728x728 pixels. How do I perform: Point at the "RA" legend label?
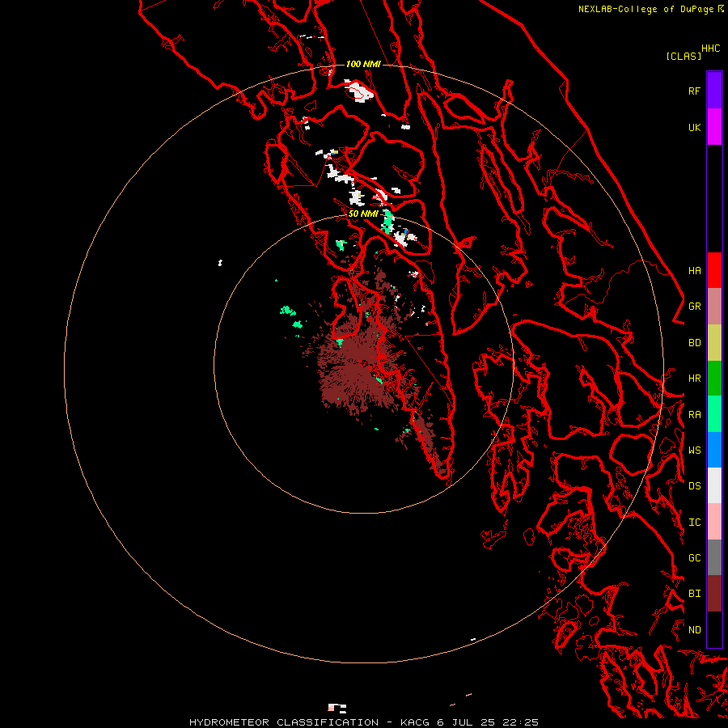pyautogui.click(x=694, y=415)
